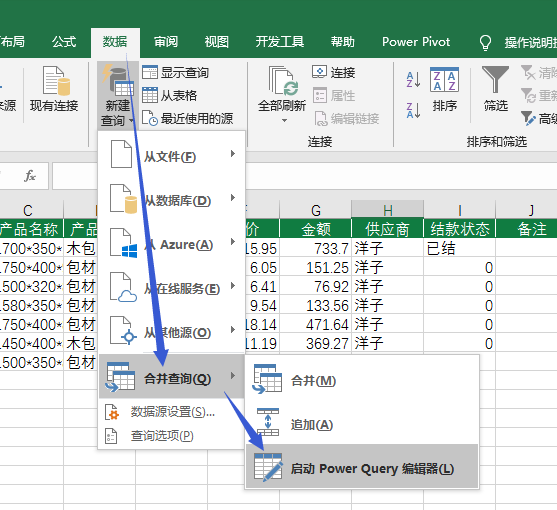Choose 从文件(F) in the menu

172,154
